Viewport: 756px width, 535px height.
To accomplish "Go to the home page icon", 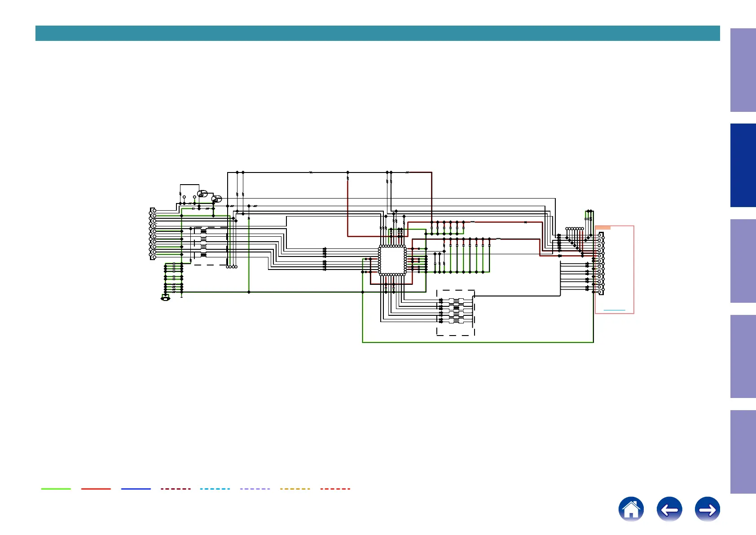I will 631,509.
